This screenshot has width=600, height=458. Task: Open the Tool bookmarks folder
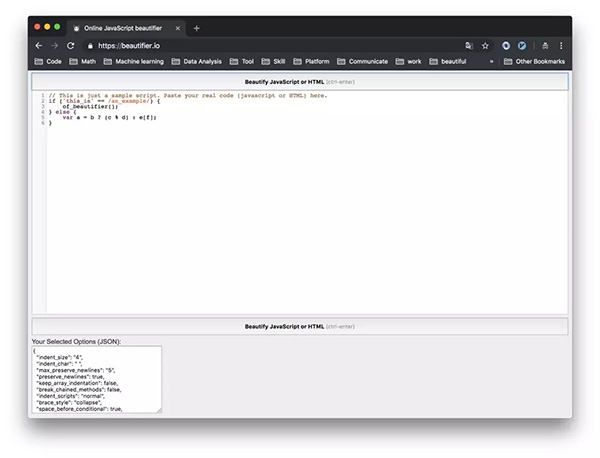(242, 62)
